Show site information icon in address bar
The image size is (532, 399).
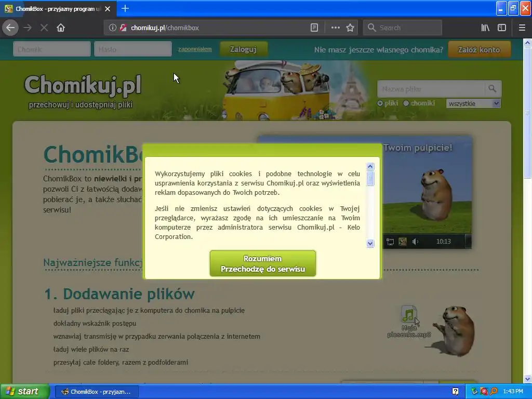click(112, 28)
